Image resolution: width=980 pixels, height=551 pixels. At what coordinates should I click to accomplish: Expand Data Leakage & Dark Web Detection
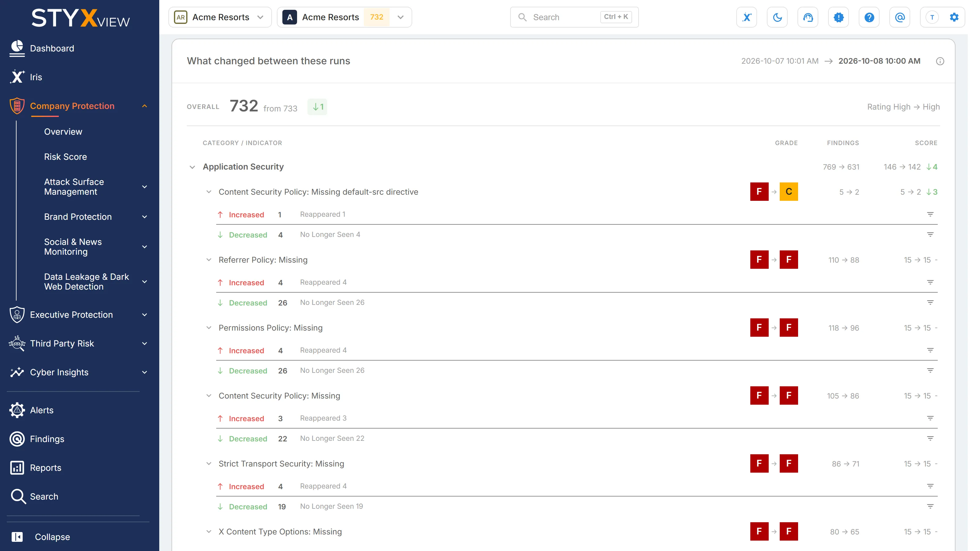click(x=144, y=282)
